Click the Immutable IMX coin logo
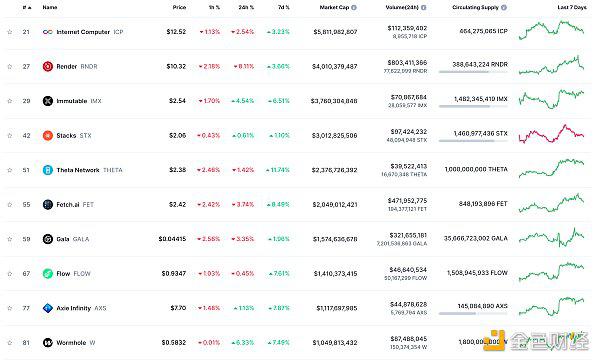Viewport: 600px width, 362px height. [48, 101]
